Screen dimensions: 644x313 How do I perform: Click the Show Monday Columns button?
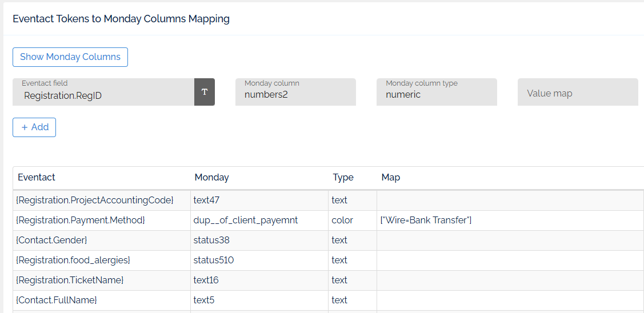(x=70, y=57)
